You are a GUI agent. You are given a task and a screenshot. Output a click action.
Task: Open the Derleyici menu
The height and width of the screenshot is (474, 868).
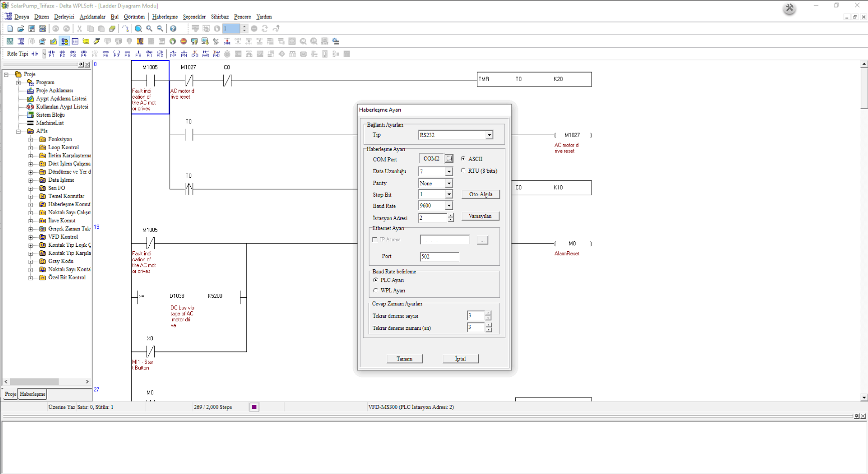point(64,17)
